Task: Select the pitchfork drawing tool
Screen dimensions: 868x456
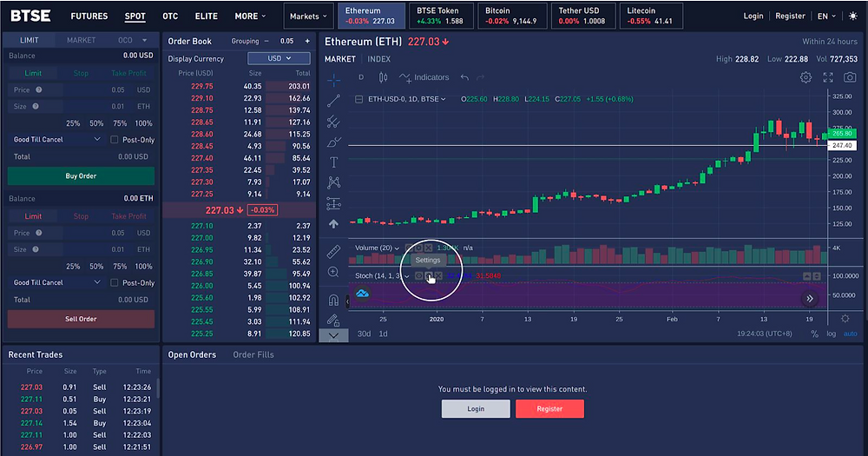Action: [x=333, y=122]
